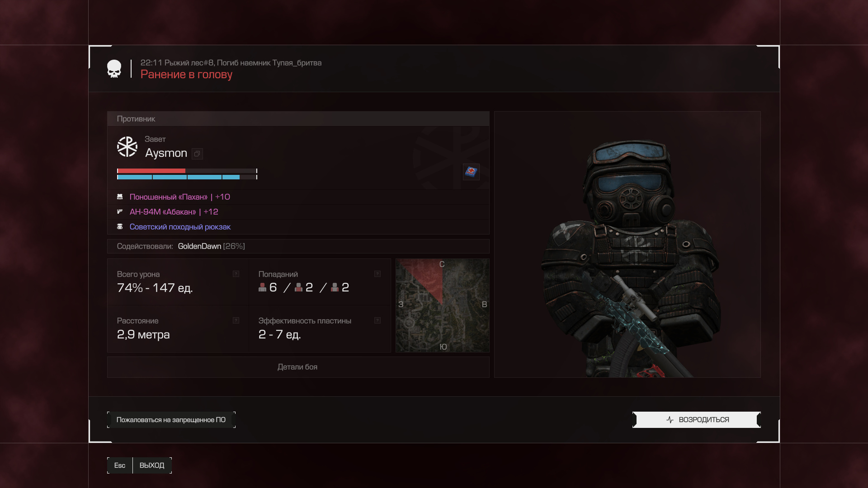Click the blue armor bar of Aysmon
This screenshot has height=488, width=868.
(187, 177)
